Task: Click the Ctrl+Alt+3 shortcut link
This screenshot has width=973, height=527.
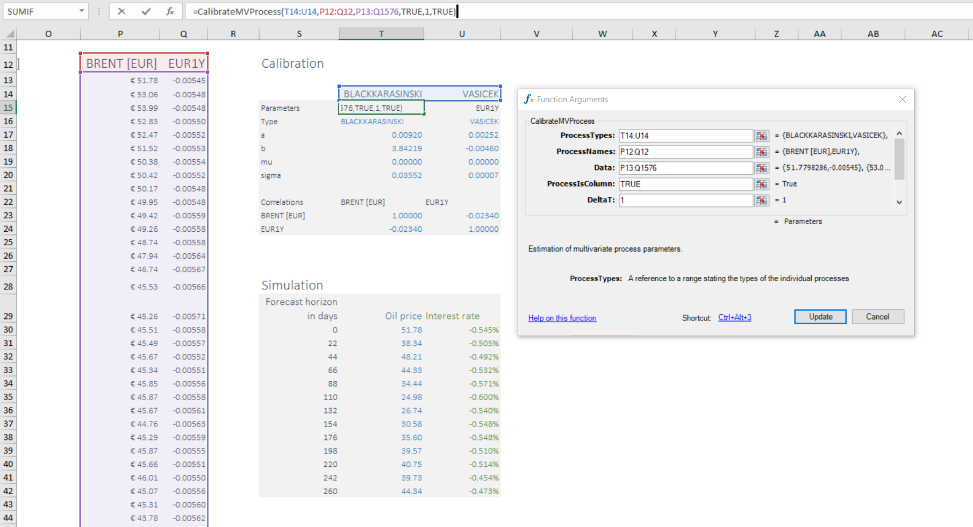Action: (735, 317)
